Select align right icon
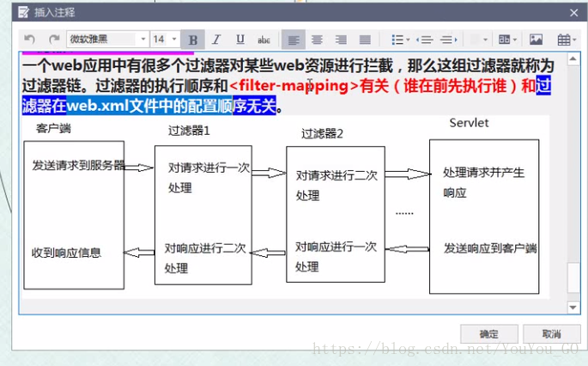The image size is (588, 366). [x=341, y=40]
